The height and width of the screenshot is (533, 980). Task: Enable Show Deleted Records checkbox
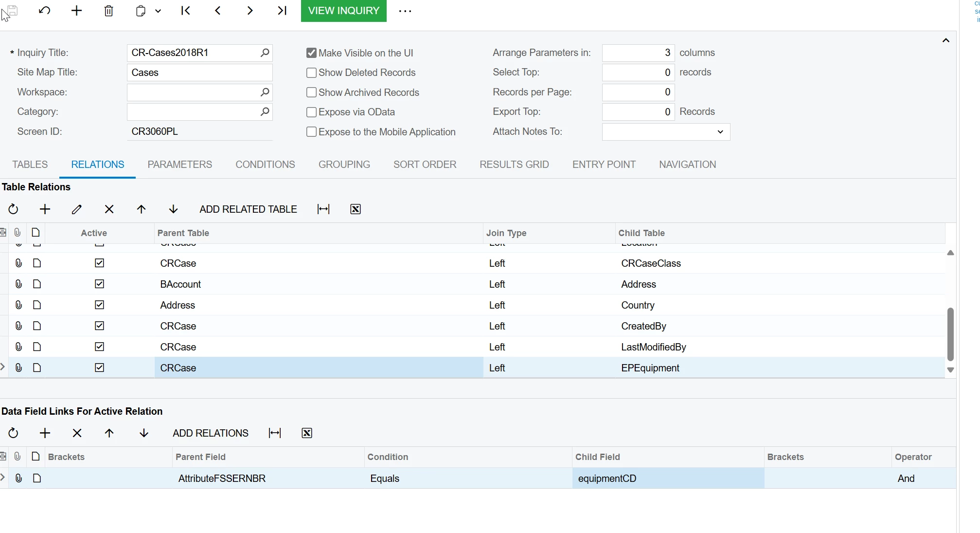(312, 73)
